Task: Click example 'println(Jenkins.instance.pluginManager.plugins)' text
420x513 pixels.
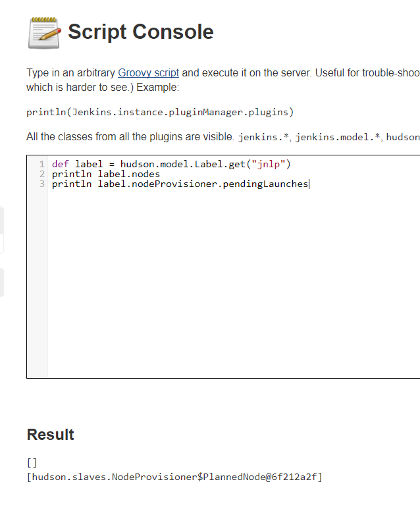Action: pos(160,112)
